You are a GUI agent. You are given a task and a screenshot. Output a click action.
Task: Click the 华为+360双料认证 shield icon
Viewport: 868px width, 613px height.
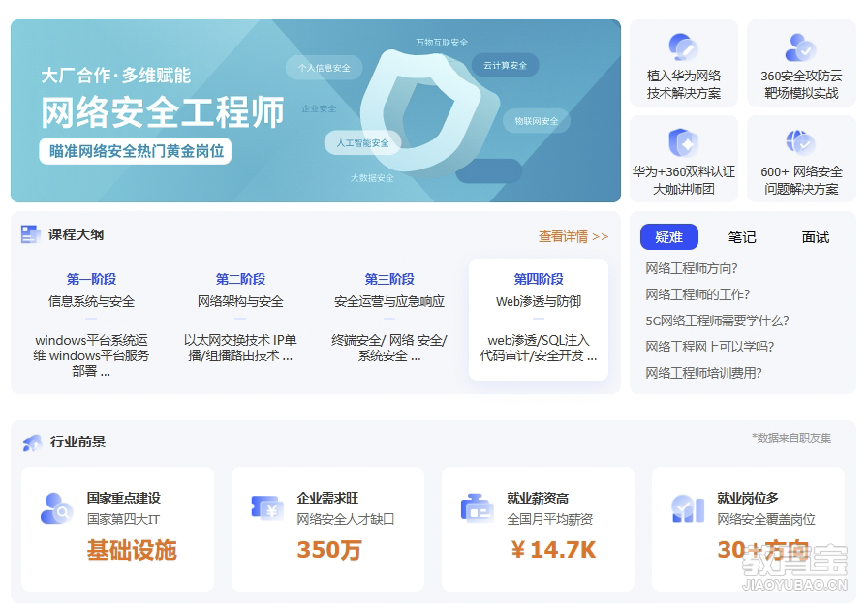coord(684,143)
